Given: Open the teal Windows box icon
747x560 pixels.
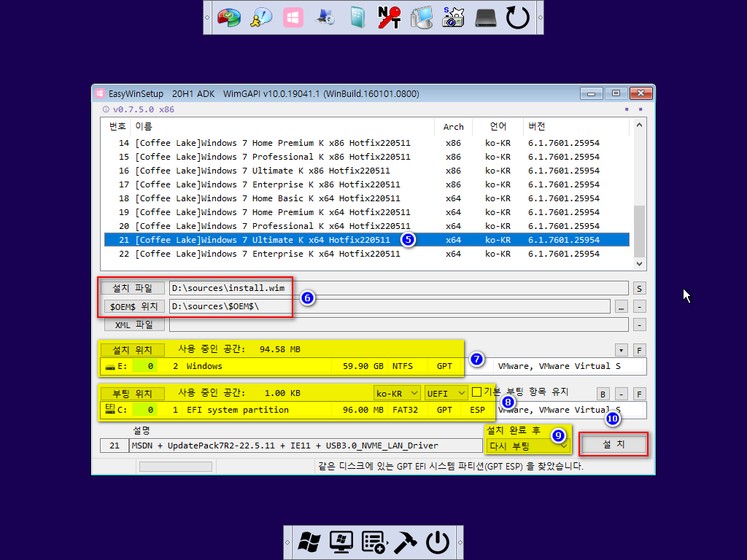Looking at the screenshot, I should point(357,17).
